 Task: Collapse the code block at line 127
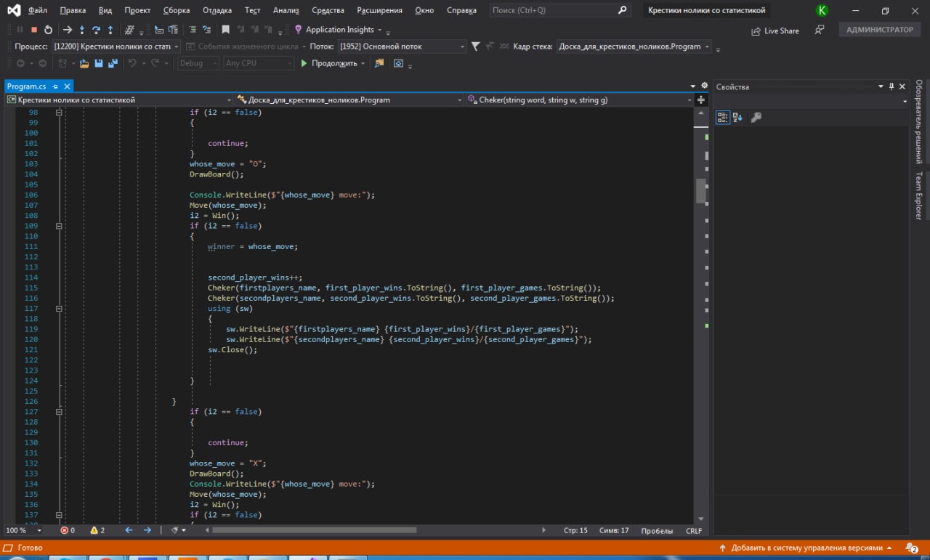(59, 412)
